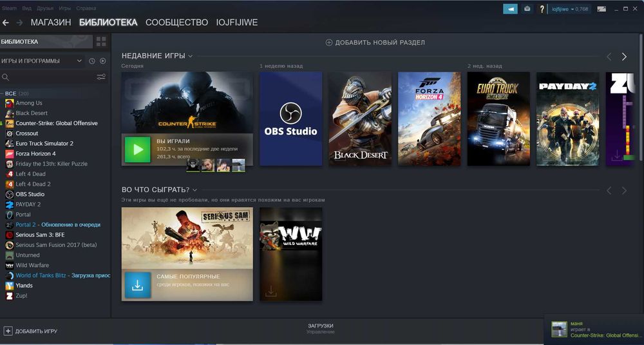
Task: Show next Во что сыграть items chevron
Action: point(624,190)
